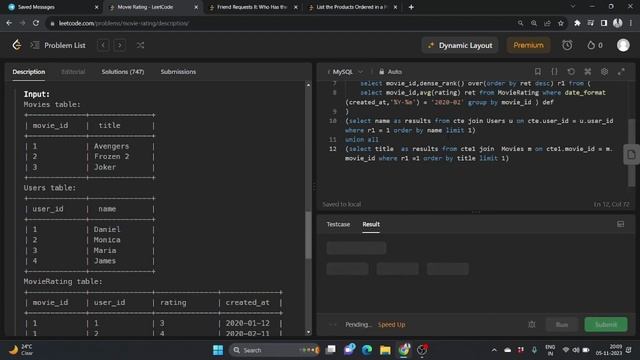Open the user profile avatar
This screenshot has width=640, height=360.
[623, 45]
